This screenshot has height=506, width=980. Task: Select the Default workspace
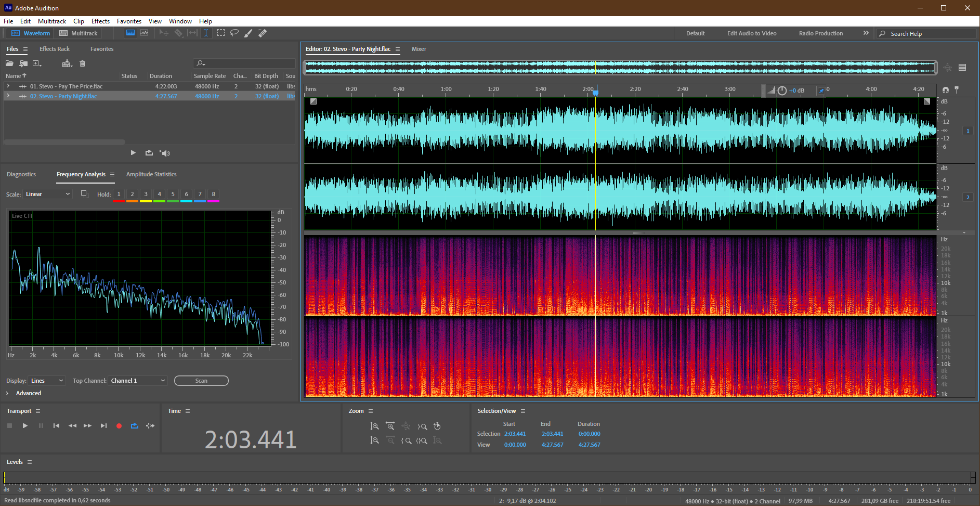click(x=695, y=33)
